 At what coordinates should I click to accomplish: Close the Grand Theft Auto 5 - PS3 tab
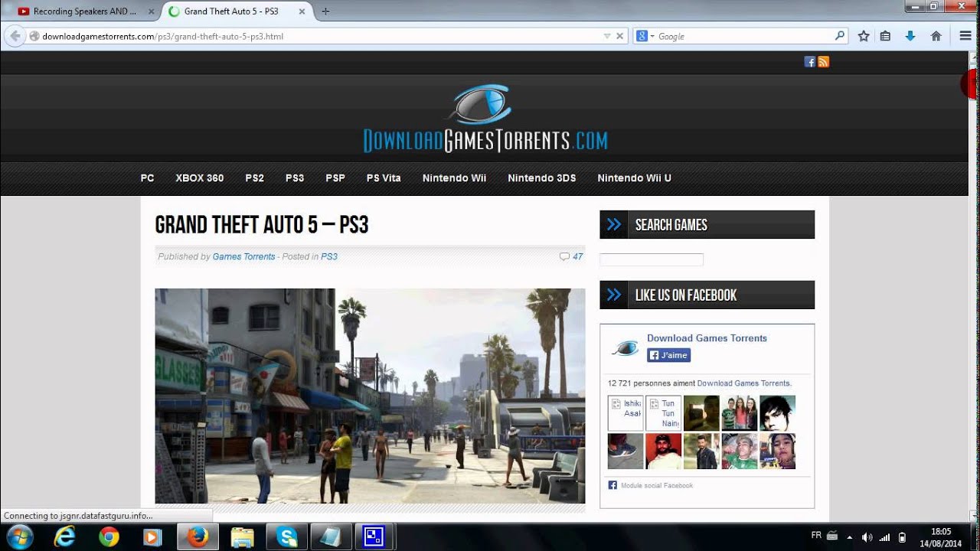tap(302, 11)
